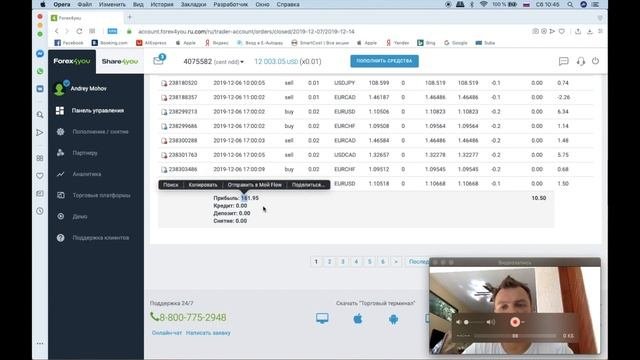Expand the account 4075582 dropdown
Viewport: 640px width, 360px height.
pos(213,62)
